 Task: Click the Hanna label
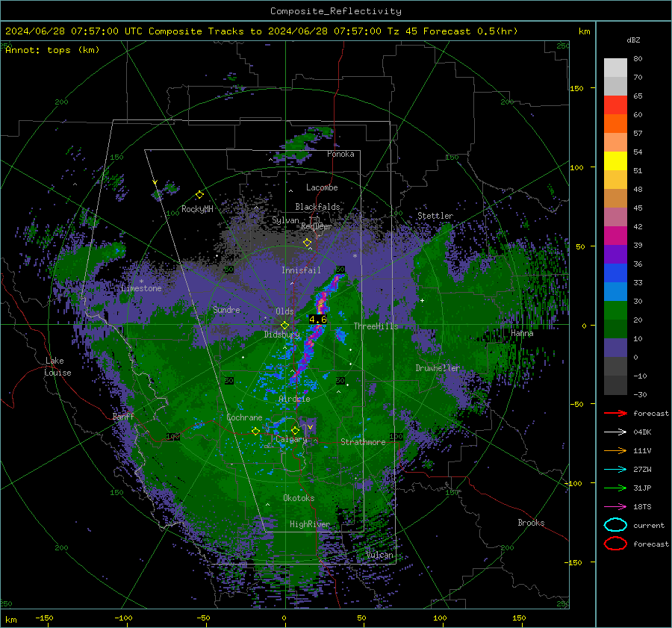(522, 333)
